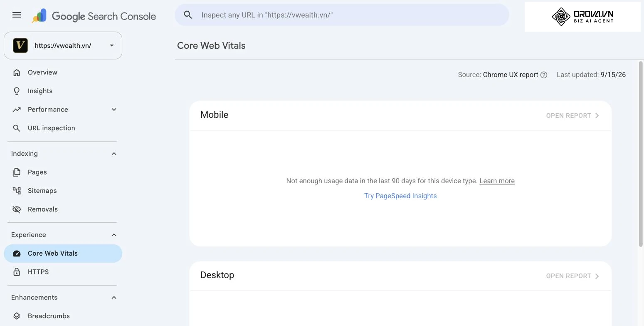Open HTTPS under Experience
Image resolution: width=644 pixels, height=326 pixels.
pos(63,272)
